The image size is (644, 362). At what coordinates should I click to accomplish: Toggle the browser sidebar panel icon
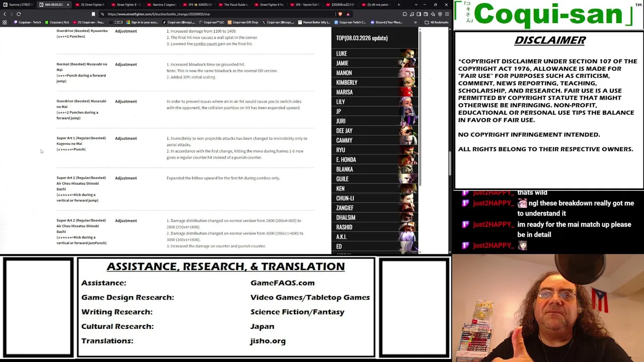(x=419, y=14)
